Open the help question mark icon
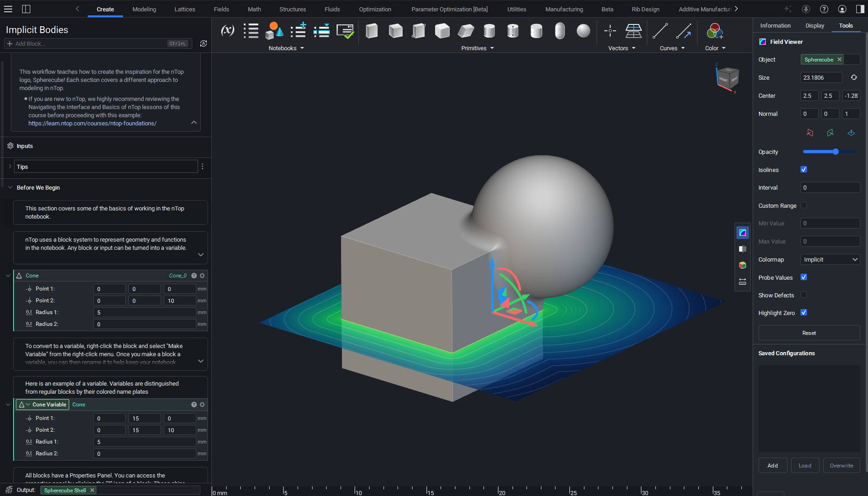Viewport: 868px width, 496px height. (824, 9)
